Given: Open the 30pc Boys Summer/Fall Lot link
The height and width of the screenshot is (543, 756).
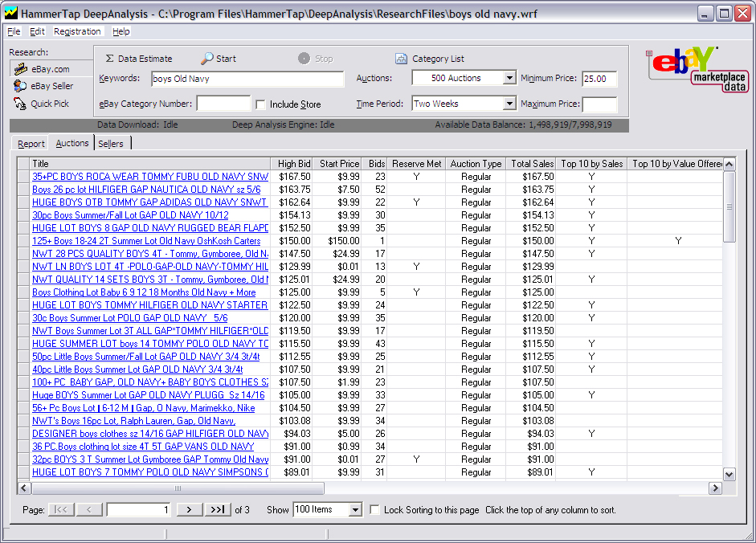Looking at the screenshot, I should point(130,215).
